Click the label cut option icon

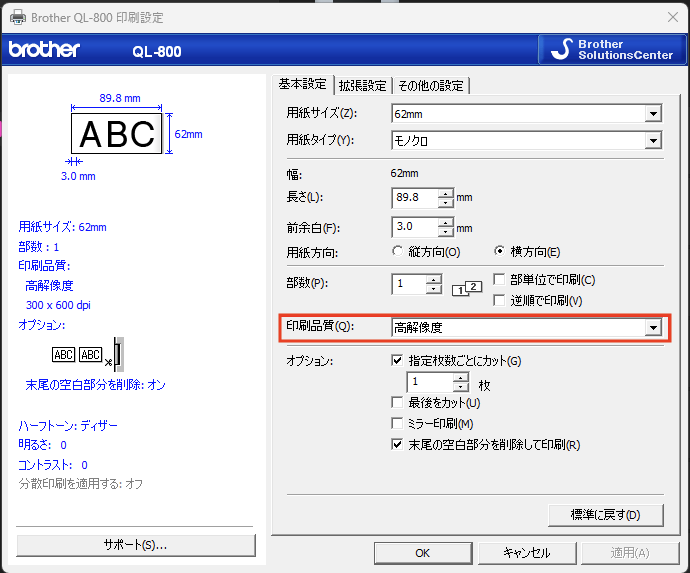point(88,354)
